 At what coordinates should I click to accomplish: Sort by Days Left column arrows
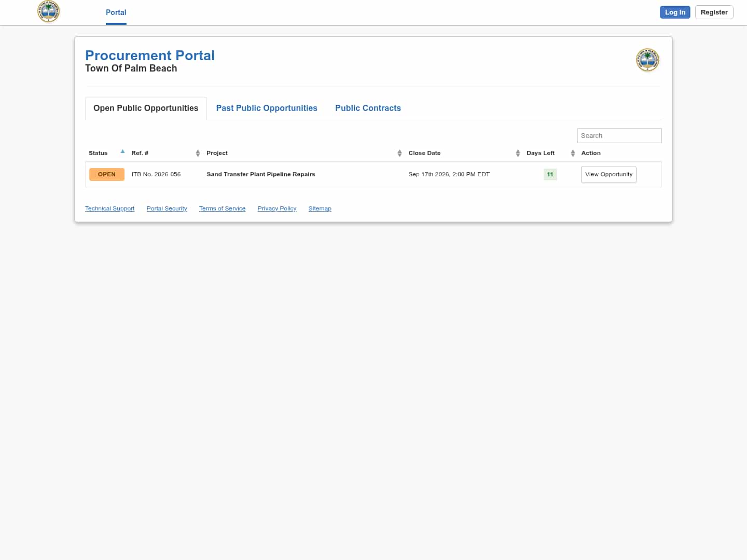click(x=573, y=153)
